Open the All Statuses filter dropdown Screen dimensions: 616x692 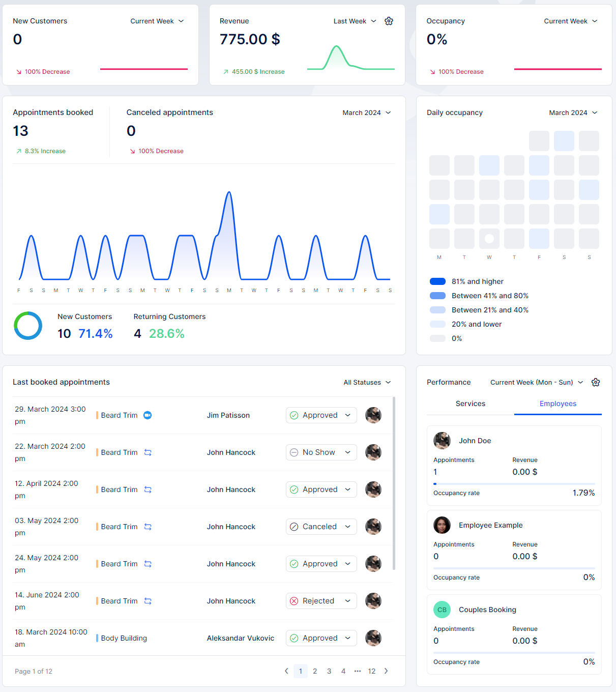[x=367, y=382]
